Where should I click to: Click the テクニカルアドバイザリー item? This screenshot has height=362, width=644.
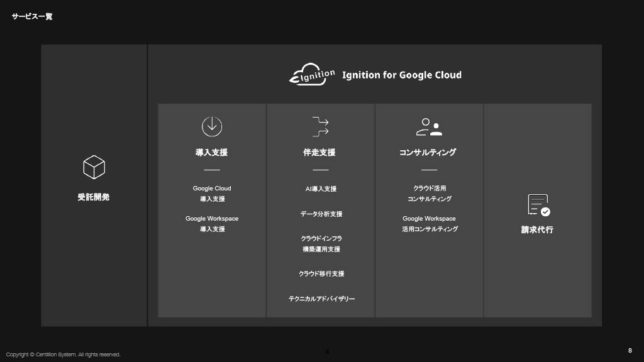tap(321, 299)
